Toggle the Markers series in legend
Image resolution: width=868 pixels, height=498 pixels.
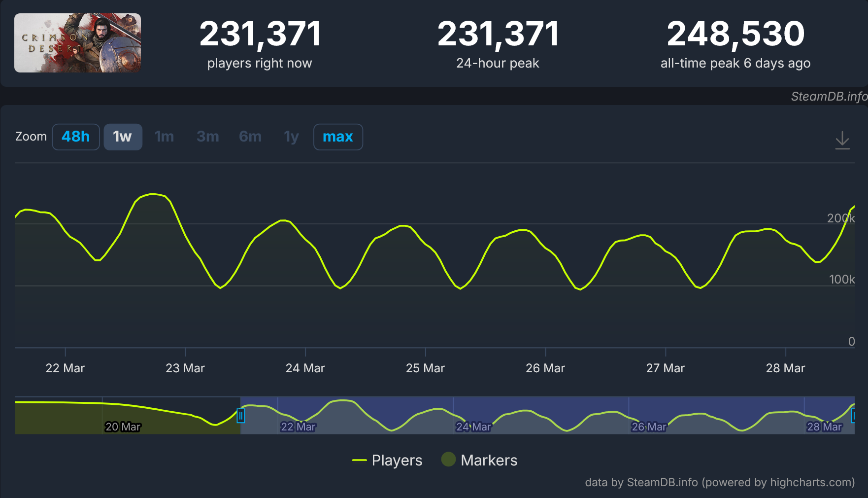pyautogui.click(x=479, y=460)
